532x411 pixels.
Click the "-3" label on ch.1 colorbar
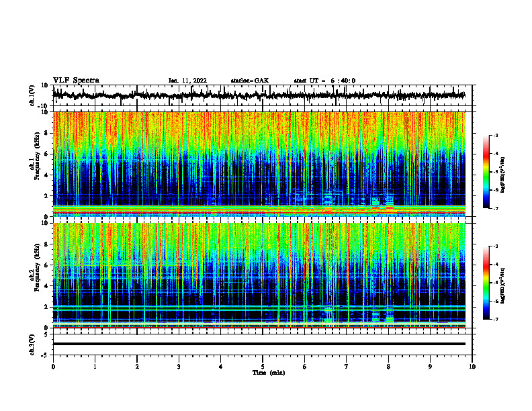(495, 136)
